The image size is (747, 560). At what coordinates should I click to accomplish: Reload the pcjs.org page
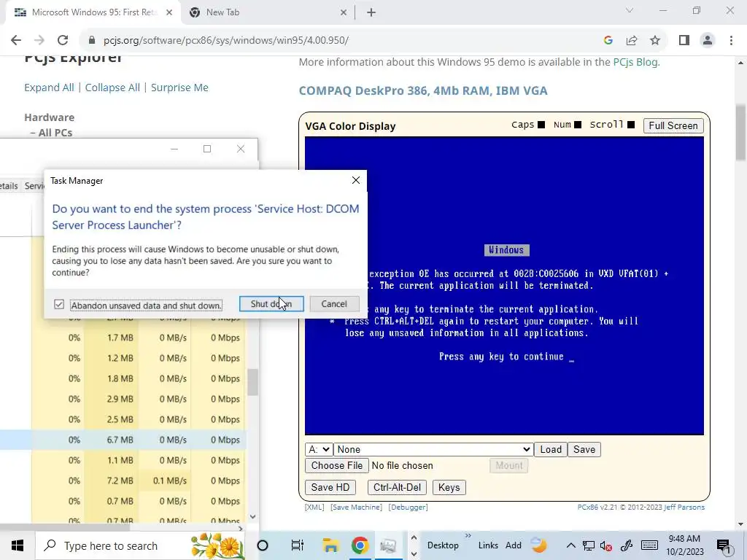63,40
